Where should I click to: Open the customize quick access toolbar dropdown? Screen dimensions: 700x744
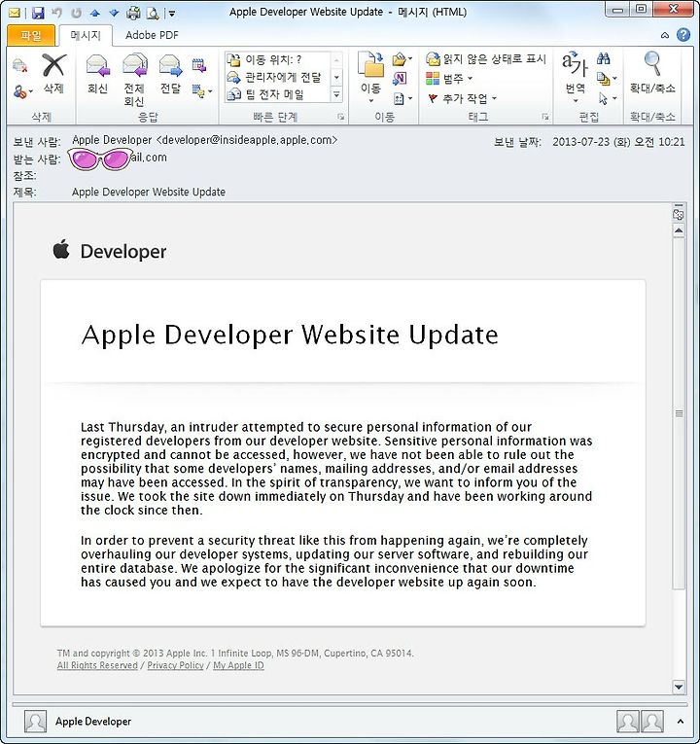172,14
